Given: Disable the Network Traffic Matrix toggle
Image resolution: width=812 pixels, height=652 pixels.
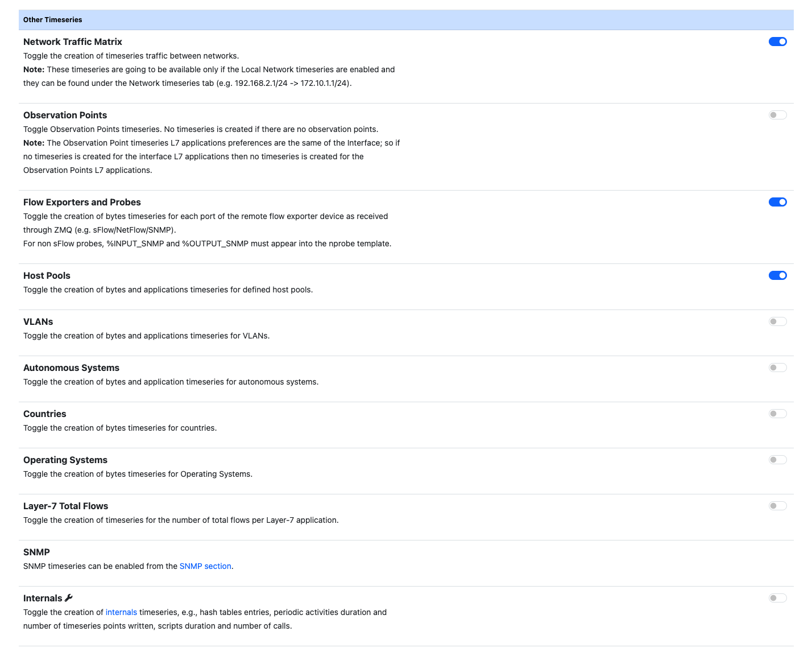Looking at the screenshot, I should tap(777, 42).
